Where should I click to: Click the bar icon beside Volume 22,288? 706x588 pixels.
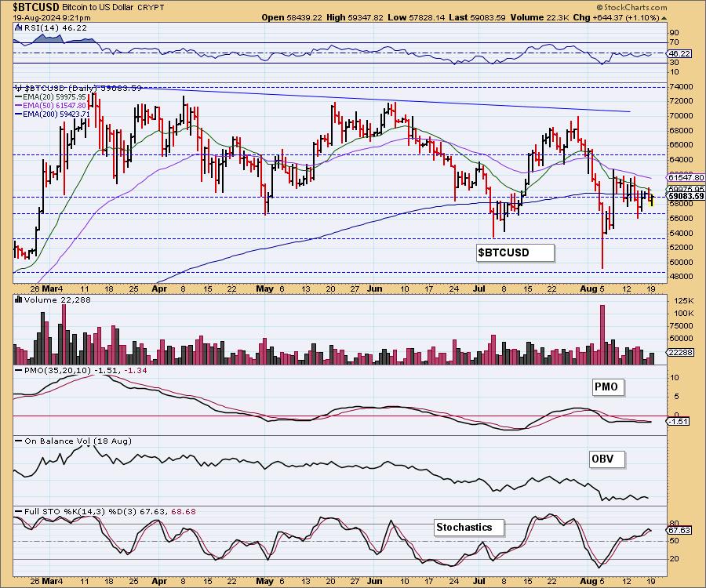click(19, 299)
